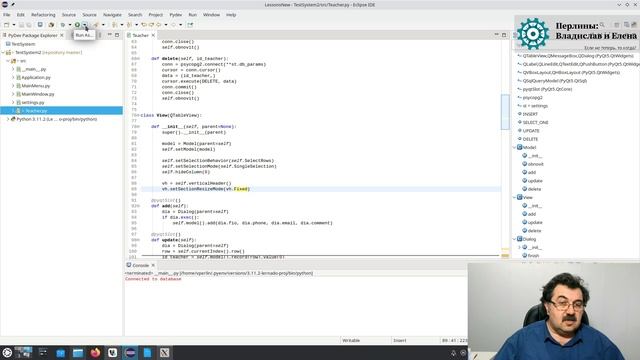This screenshot has height=360, width=640.
Task: Open the file manager from taskbar
Action: point(78,353)
